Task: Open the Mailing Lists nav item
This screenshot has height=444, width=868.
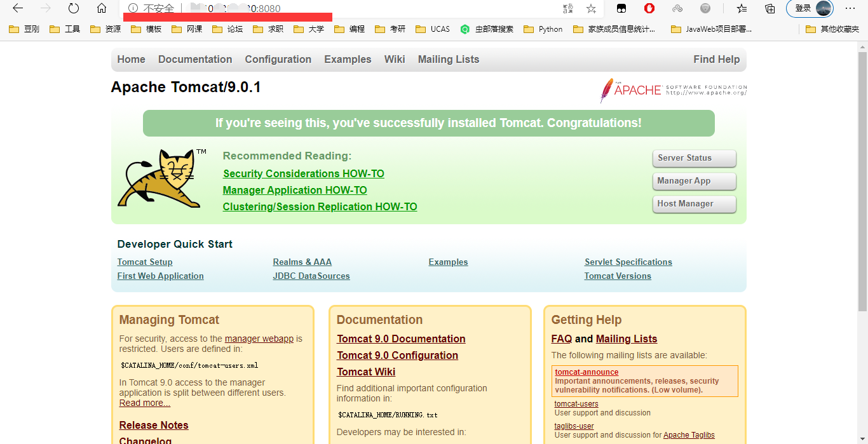Action: tap(449, 59)
